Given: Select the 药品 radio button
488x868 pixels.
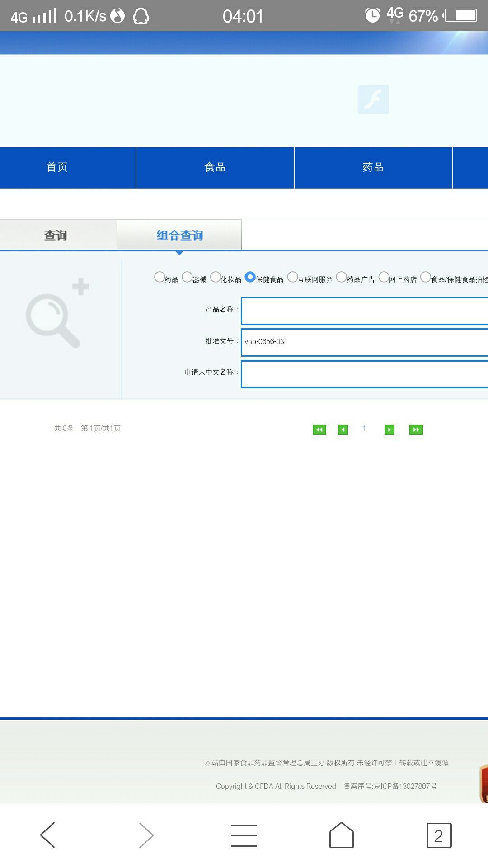Looking at the screenshot, I should [x=160, y=277].
